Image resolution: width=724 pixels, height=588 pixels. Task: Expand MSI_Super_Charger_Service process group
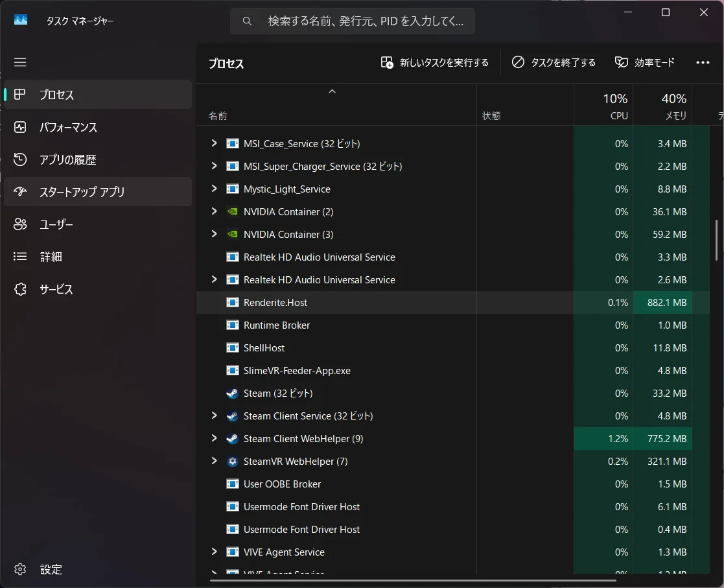[214, 166]
